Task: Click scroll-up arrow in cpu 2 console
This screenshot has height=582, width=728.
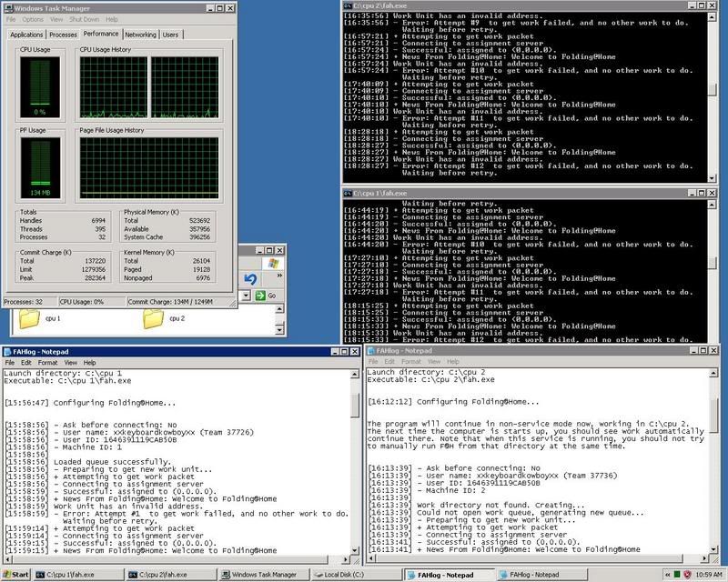Action: [712, 17]
